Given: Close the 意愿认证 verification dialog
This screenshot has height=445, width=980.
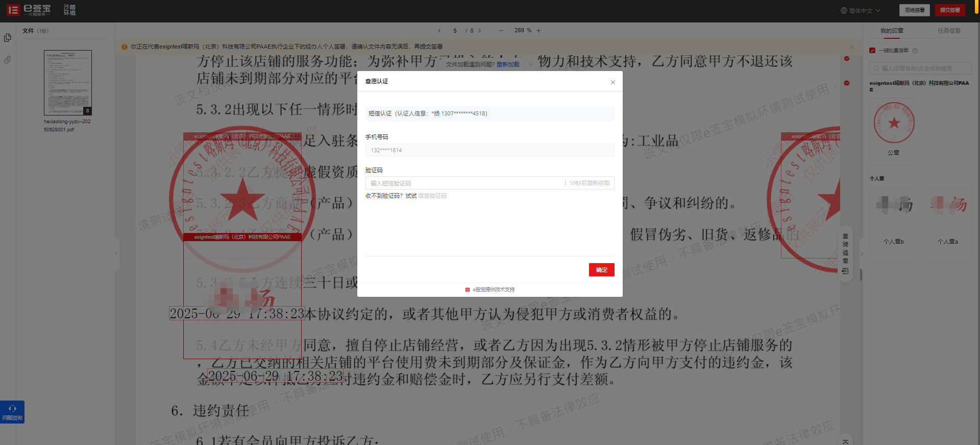Looking at the screenshot, I should (x=612, y=82).
